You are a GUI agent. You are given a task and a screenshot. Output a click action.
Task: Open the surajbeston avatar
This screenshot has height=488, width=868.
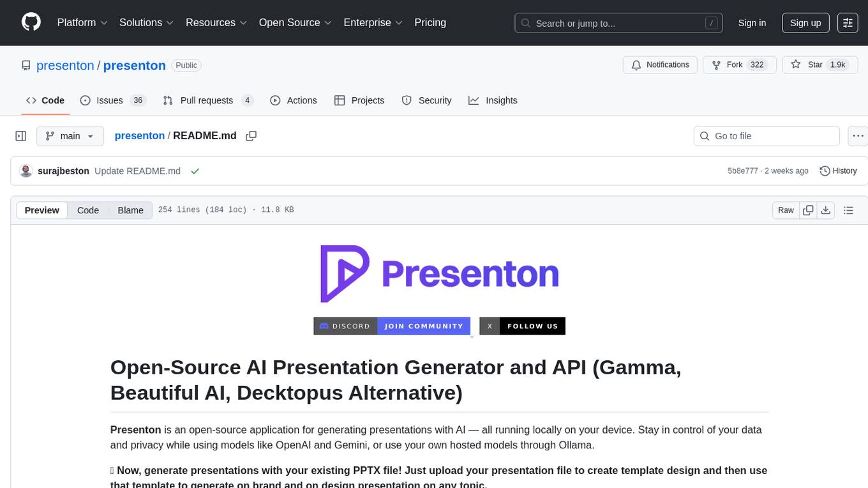pyautogui.click(x=26, y=171)
